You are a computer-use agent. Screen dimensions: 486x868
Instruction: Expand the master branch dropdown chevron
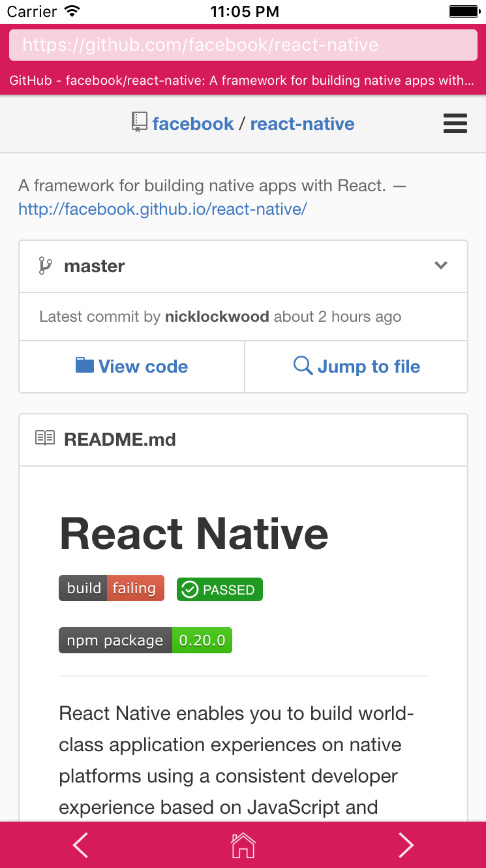(x=442, y=266)
